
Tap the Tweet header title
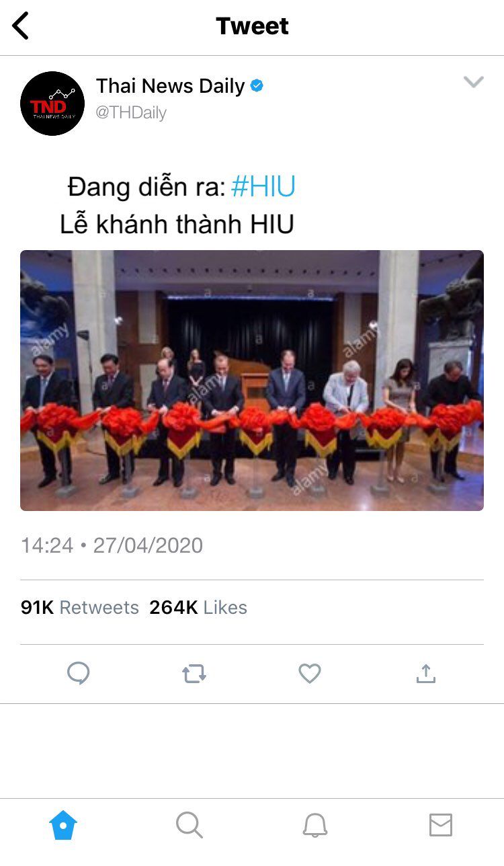(252, 26)
